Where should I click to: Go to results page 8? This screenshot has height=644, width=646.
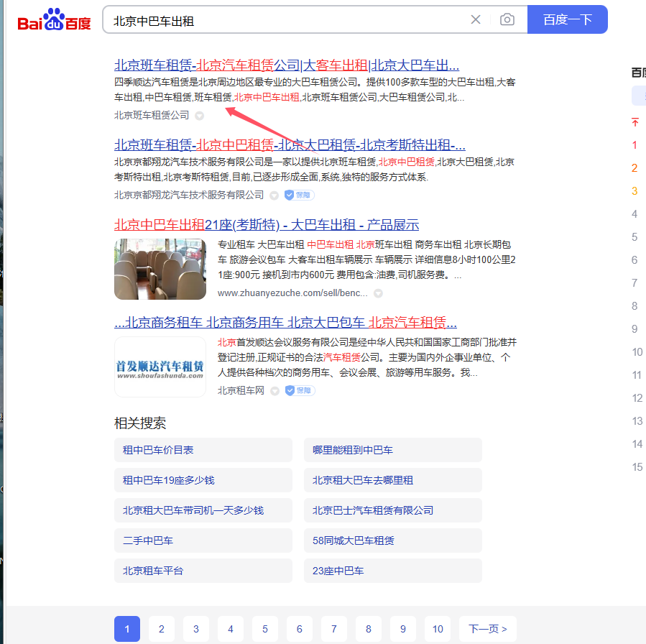point(369,629)
